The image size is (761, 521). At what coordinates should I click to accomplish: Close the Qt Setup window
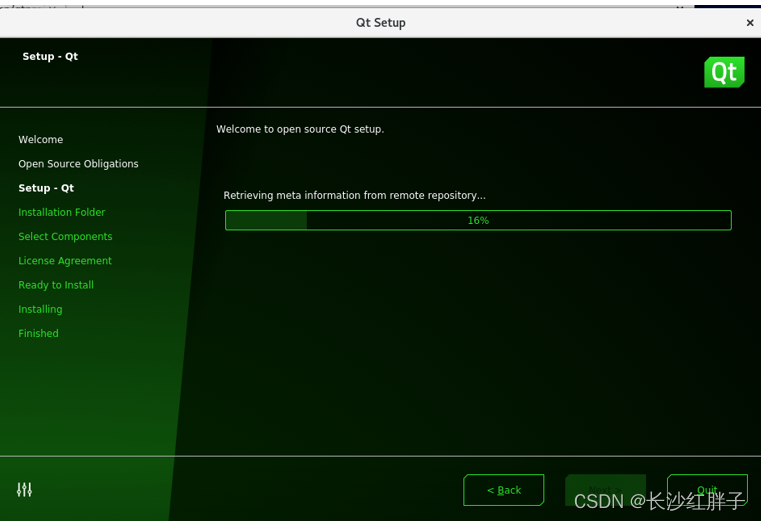[x=750, y=22]
